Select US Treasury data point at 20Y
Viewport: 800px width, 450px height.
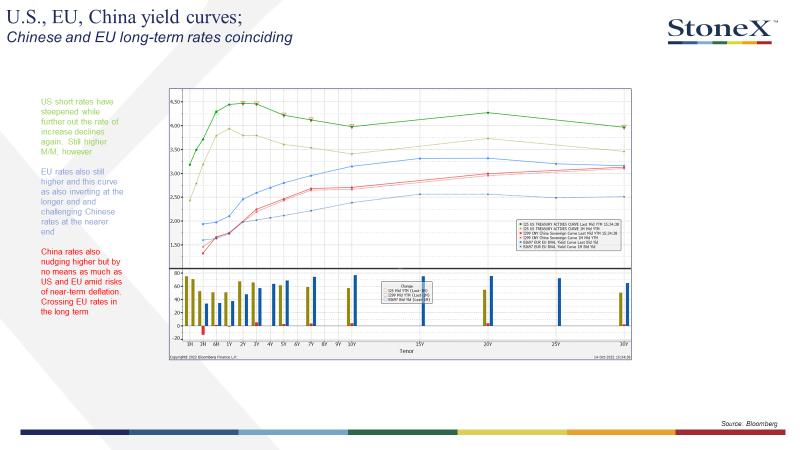[x=488, y=113]
